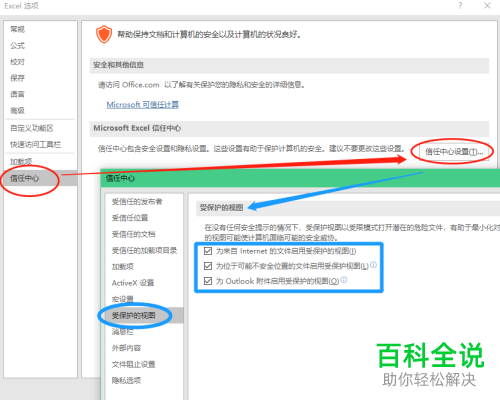The image size is (500, 400).
Task: Select 受信任的文档 in Trust Center
Action: (x=133, y=234)
